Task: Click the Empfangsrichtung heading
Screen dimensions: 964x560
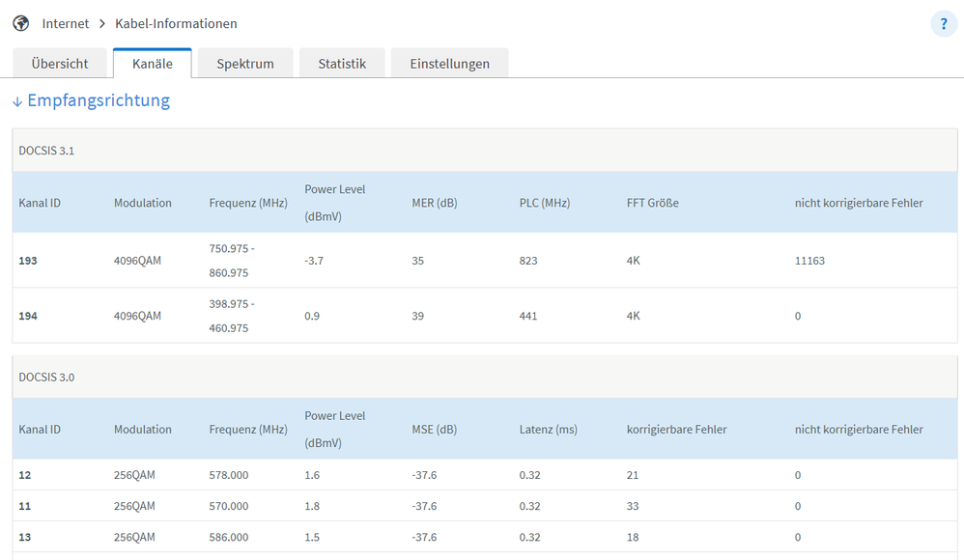Action: tap(99, 100)
